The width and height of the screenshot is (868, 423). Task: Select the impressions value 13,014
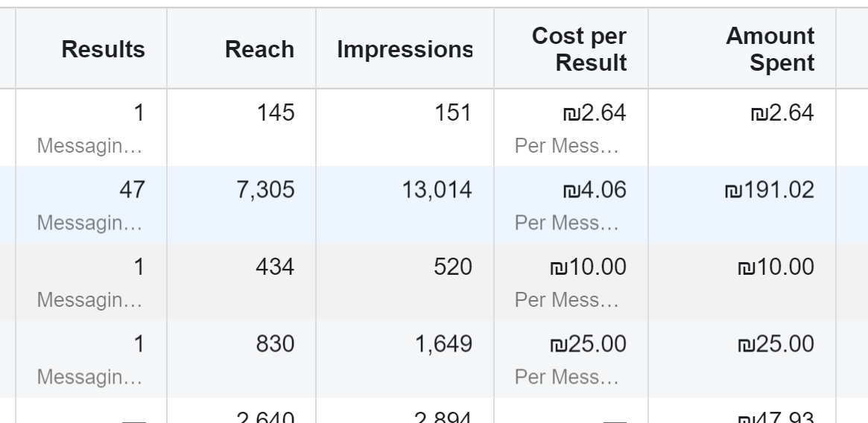[437, 190]
